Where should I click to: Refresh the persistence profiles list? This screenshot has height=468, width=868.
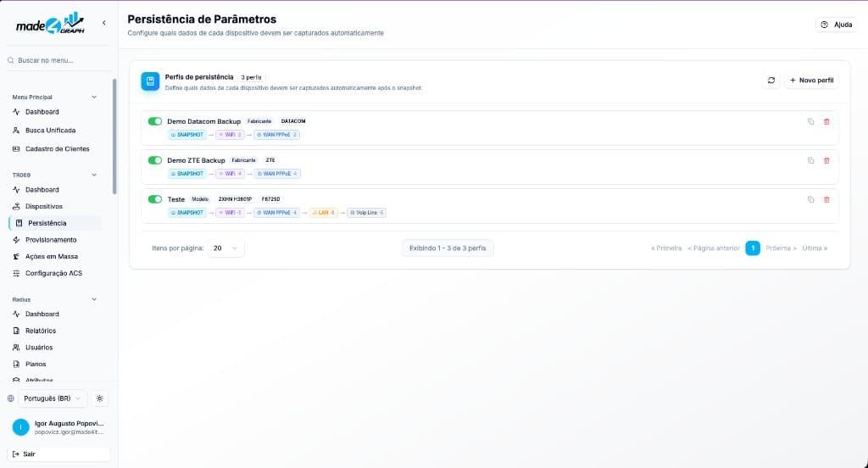coord(771,81)
